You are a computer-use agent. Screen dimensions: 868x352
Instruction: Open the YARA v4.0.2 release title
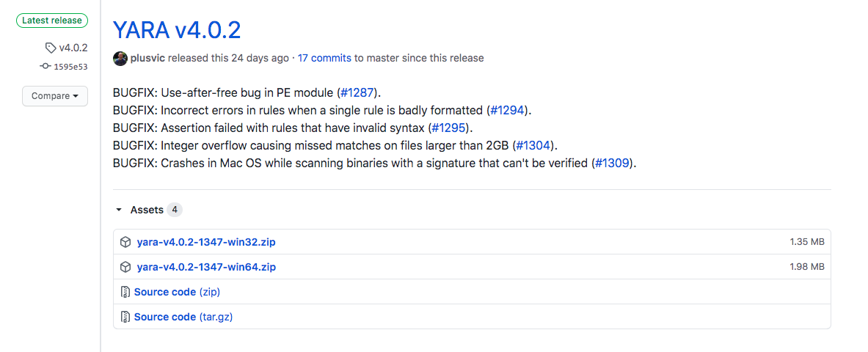pyautogui.click(x=177, y=30)
